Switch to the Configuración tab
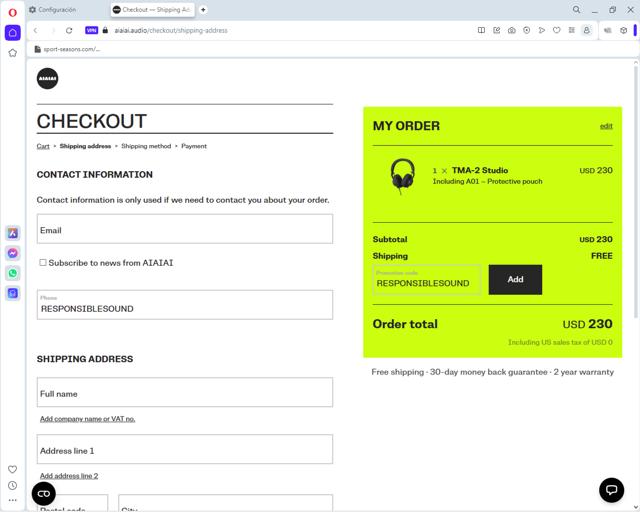This screenshot has height=512, width=640. (x=53, y=9)
